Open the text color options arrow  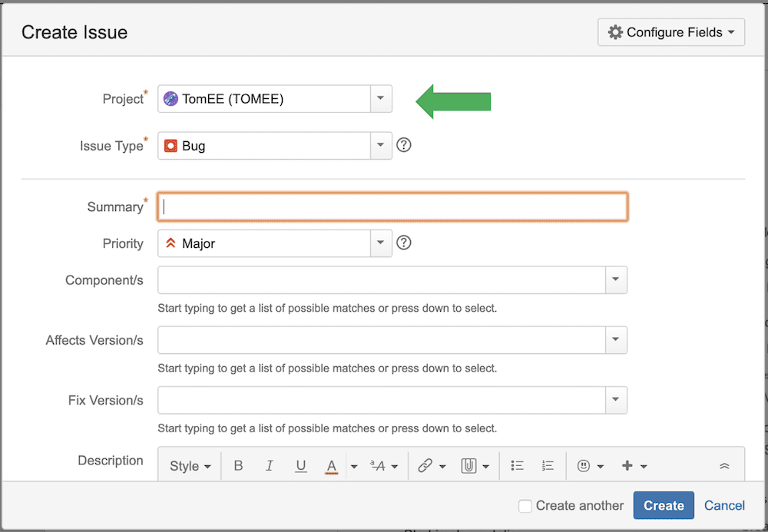pos(354,467)
